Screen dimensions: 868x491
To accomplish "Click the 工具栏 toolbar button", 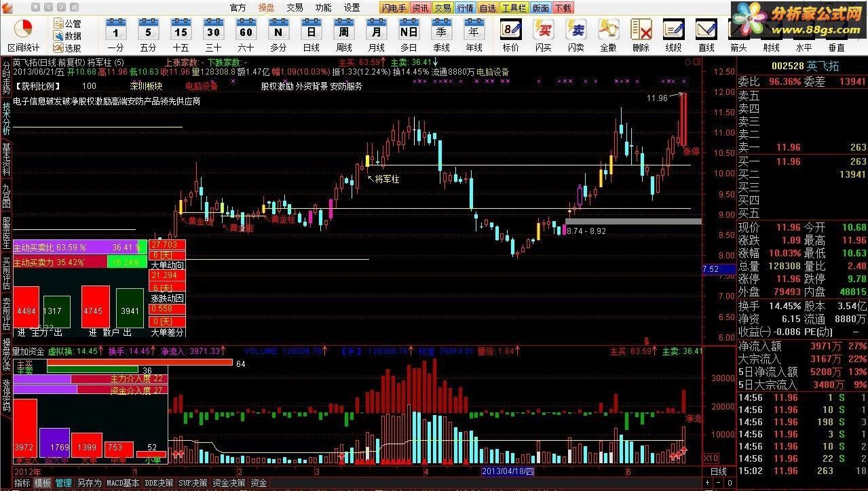I will 514,8.
